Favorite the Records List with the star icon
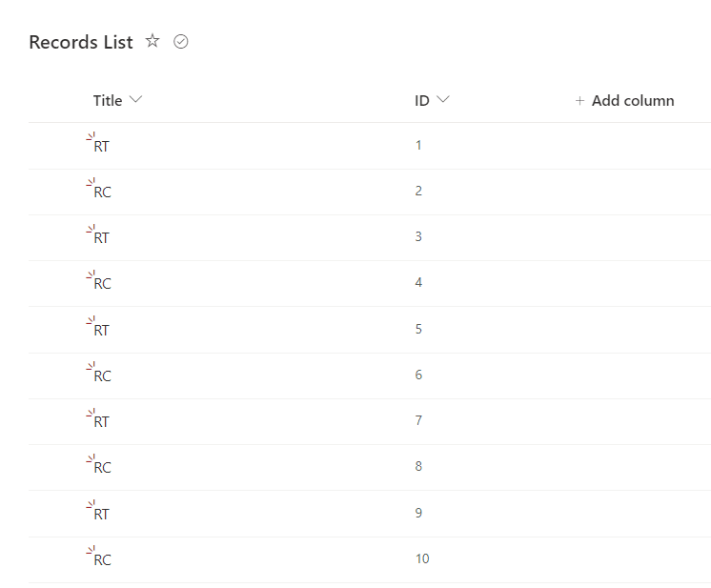The height and width of the screenshot is (588, 711). (x=152, y=41)
